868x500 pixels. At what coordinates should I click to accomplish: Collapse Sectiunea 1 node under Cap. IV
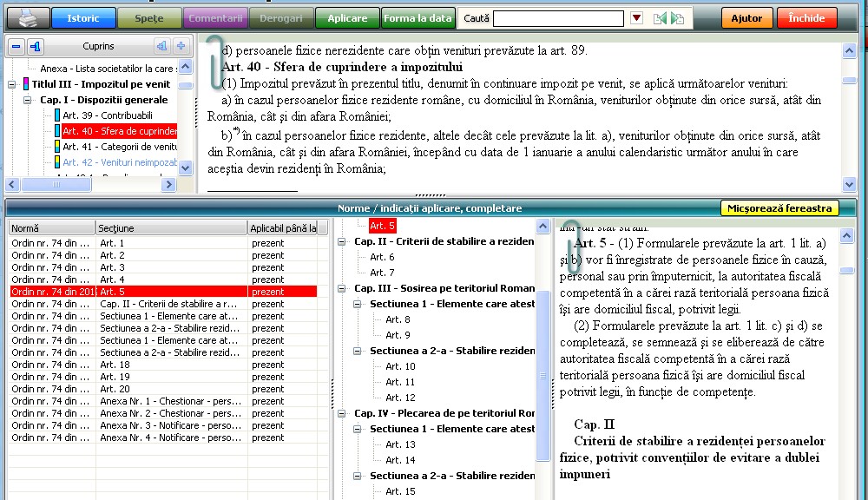pos(357,429)
